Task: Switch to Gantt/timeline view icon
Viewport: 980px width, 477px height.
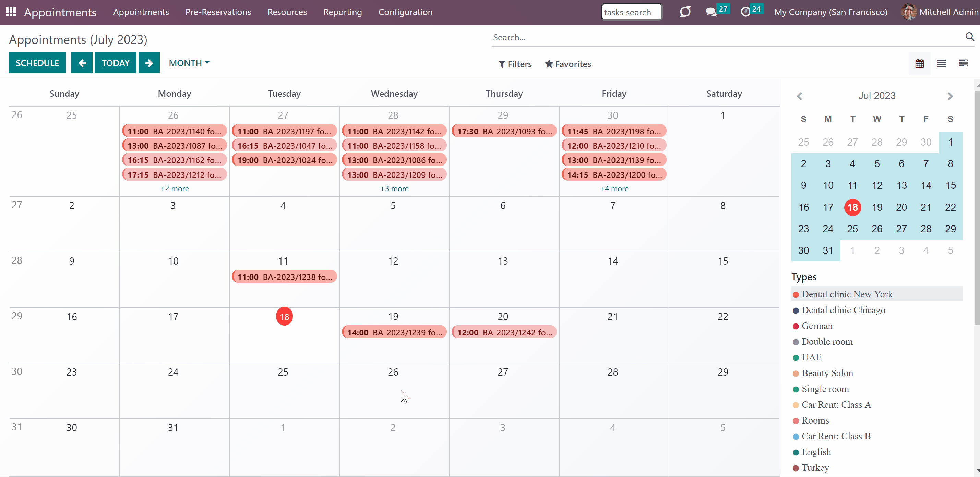Action: [x=963, y=63]
